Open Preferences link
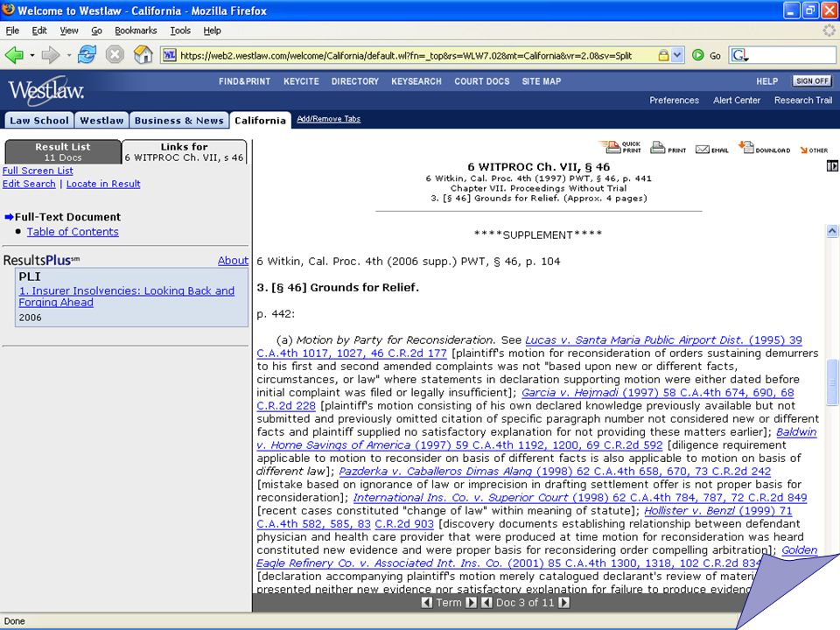840x630 pixels. pos(674,100)
